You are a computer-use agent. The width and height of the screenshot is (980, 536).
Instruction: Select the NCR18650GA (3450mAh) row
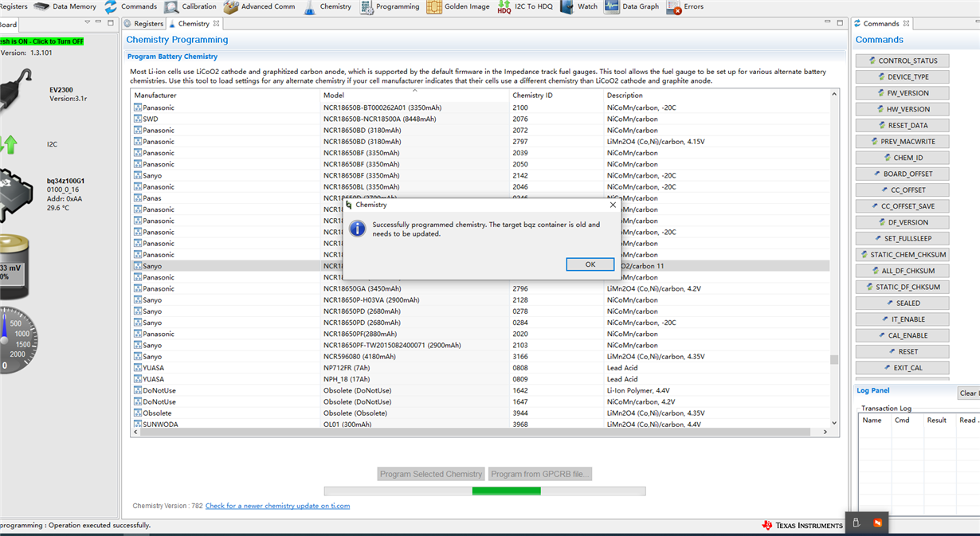point(480,288)
